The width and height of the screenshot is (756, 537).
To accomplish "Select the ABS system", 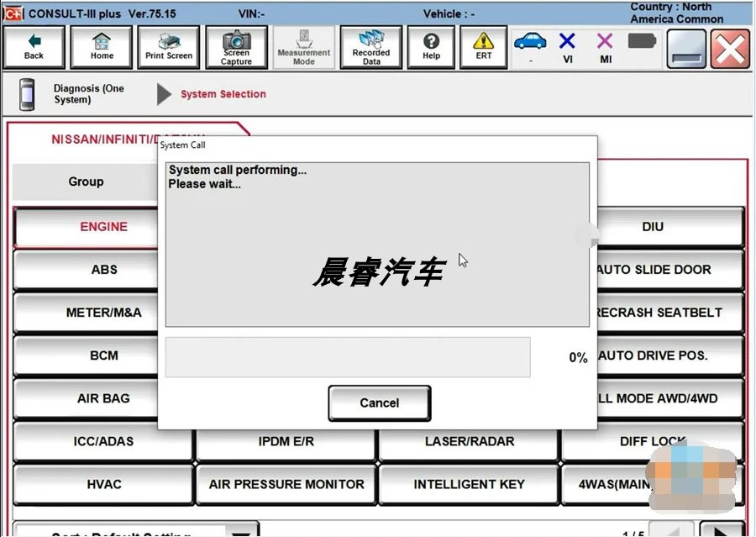I will click(86, 269).
